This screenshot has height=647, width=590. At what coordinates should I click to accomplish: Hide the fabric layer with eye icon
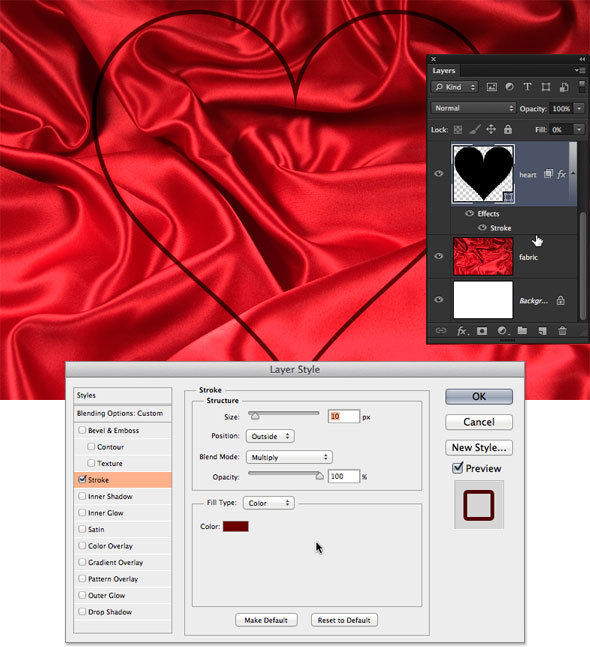click(x=439, y=256)
